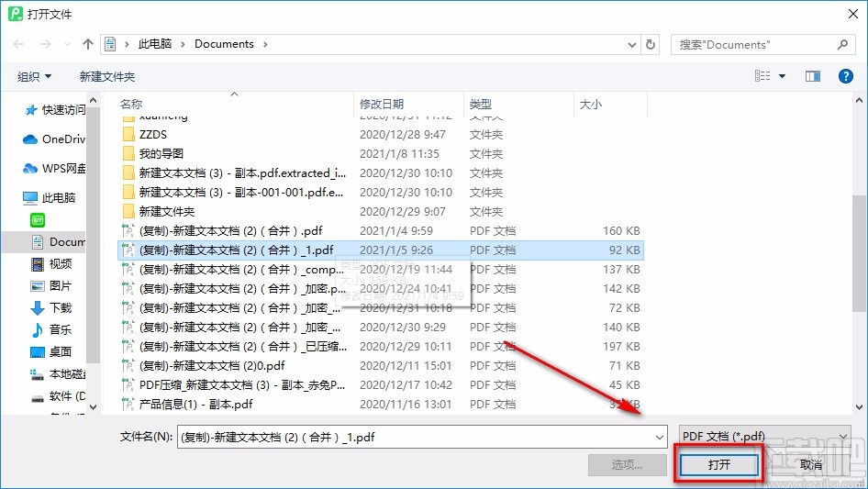The height and width of the screenshot is (489, 868).
Task: Select the 137 KB _comp... PDF file
Action: [x=381, y=270]
